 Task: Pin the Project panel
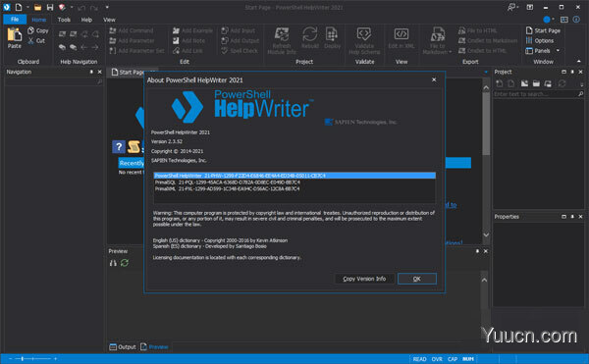572,72
